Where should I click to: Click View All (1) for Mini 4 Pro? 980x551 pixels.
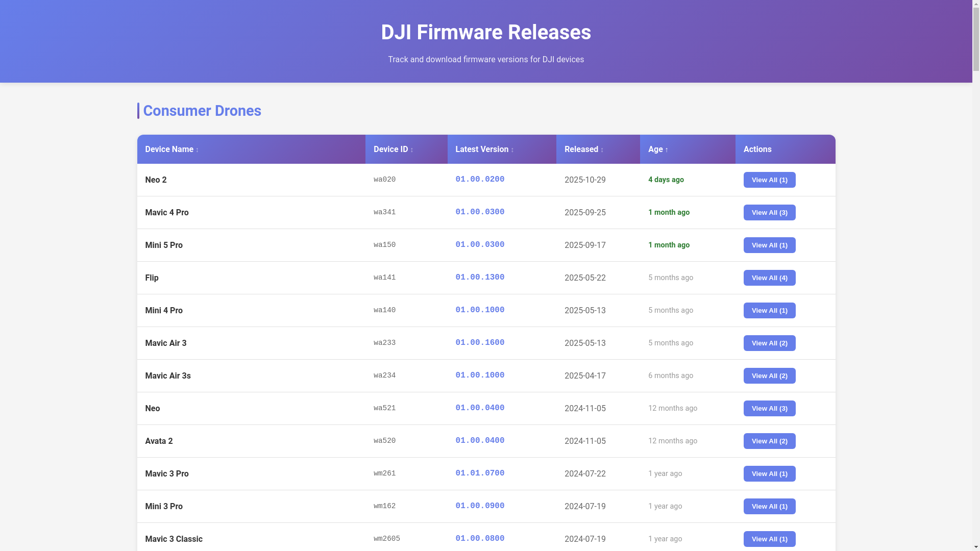click(769, 311)
